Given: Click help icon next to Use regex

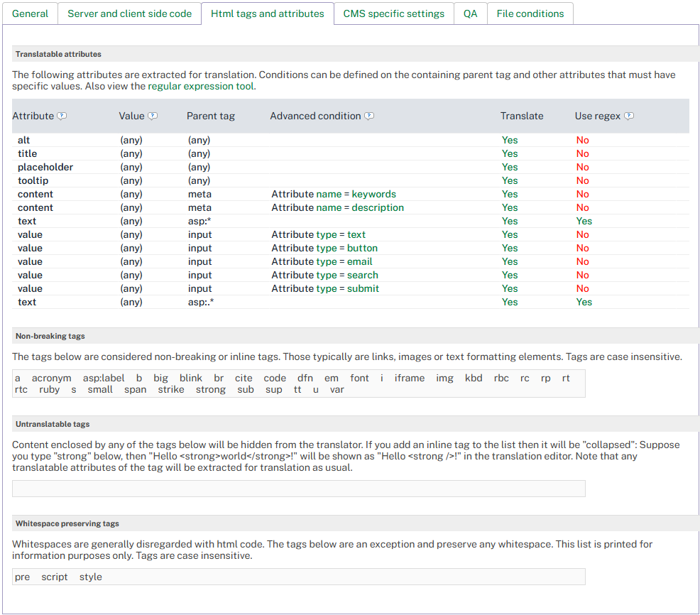Looking at the screenshot, I should (629, 116).
